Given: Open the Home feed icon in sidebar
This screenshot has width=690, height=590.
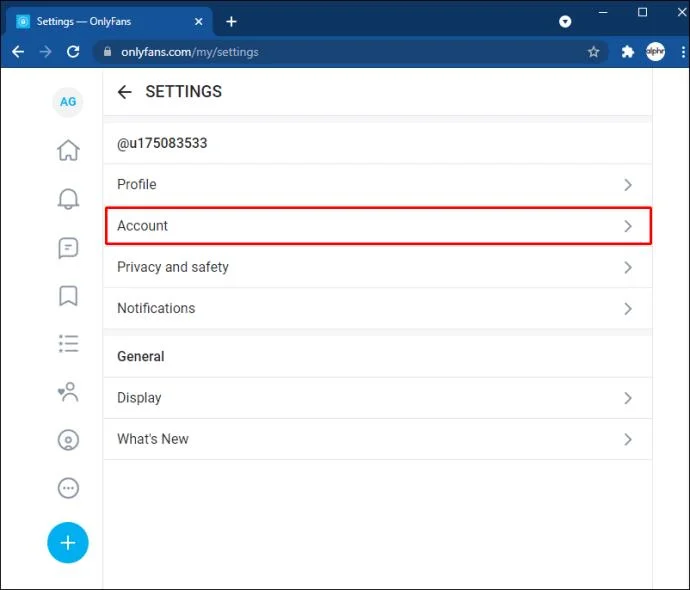Looking at the screenshot, I should tap(68, 150).
